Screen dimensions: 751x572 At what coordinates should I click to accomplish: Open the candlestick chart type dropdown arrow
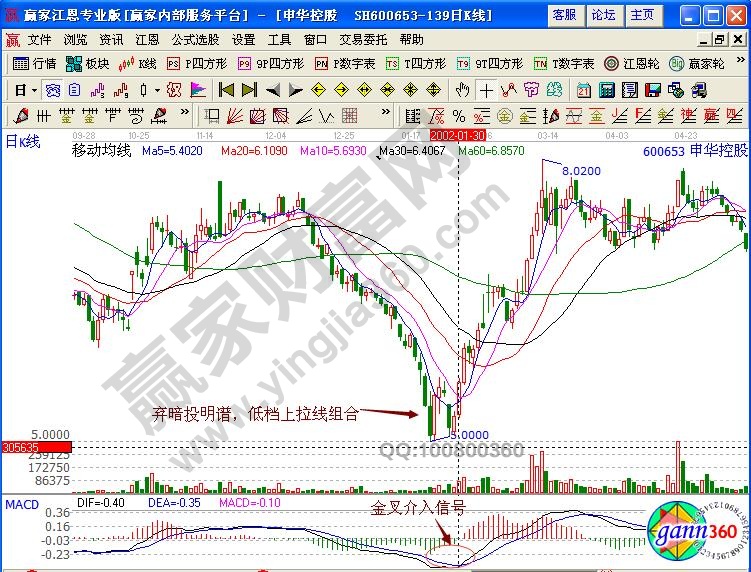[158, 89]
